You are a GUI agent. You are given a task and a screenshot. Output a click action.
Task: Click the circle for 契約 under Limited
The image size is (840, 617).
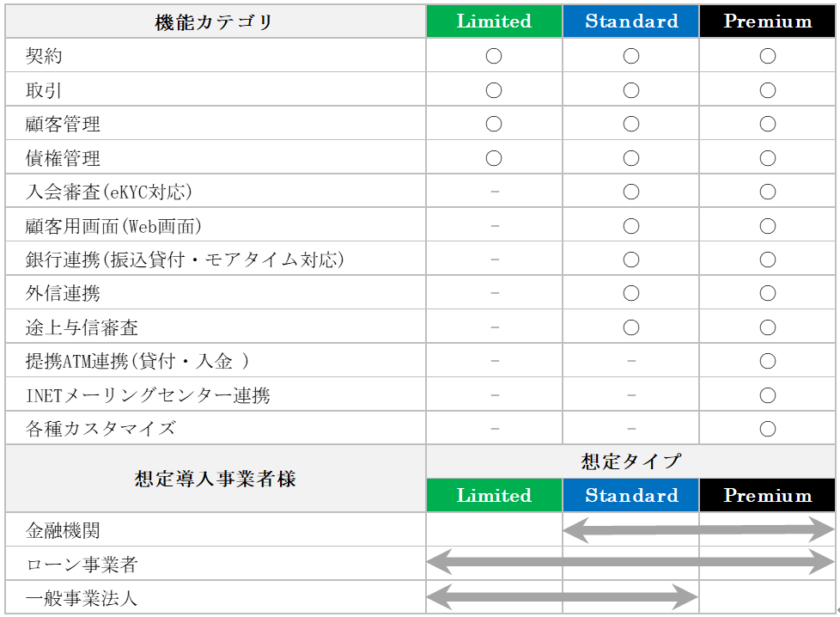click(x=494, y=56)
